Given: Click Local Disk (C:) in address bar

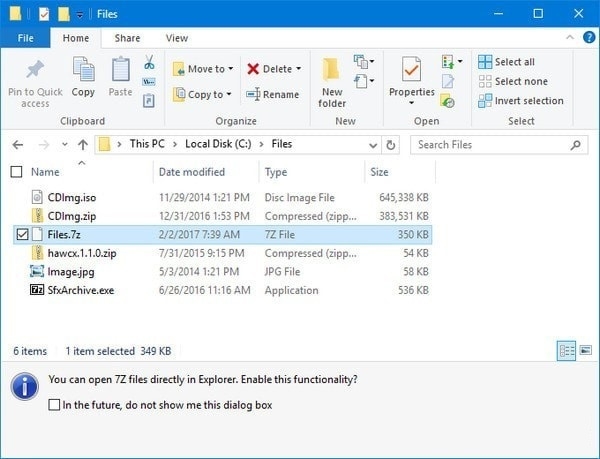Looking at the screenshot, I should click(x=218, y=144).
